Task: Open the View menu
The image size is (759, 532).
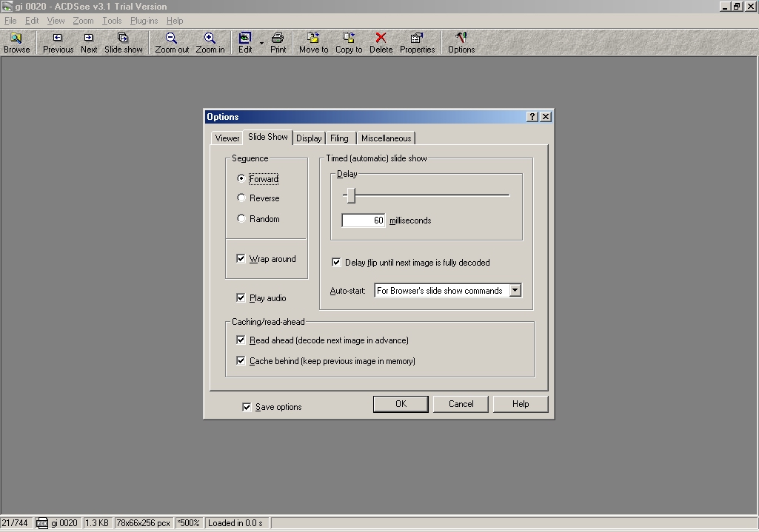Action: coord(56,21)
